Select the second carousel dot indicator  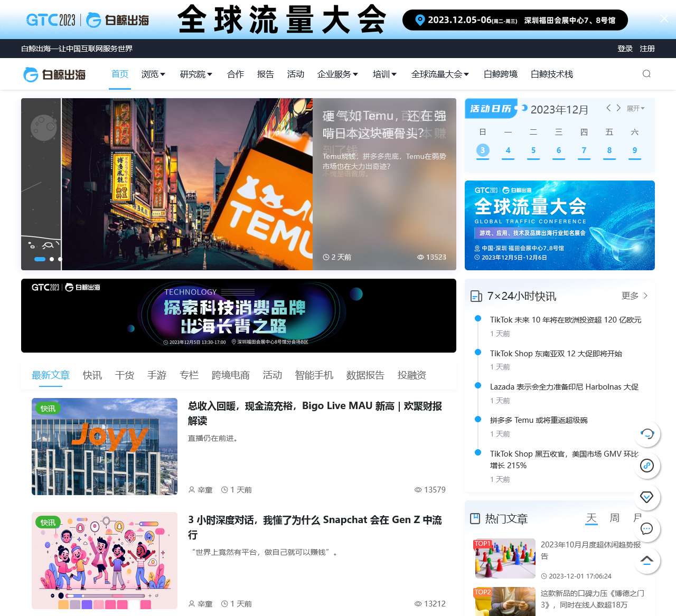[52, 259]
